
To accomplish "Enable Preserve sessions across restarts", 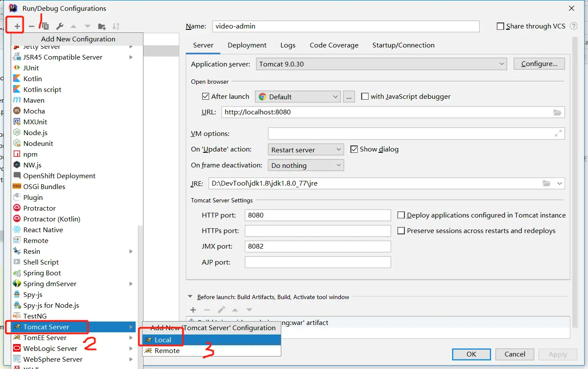I will coord(401,230).
